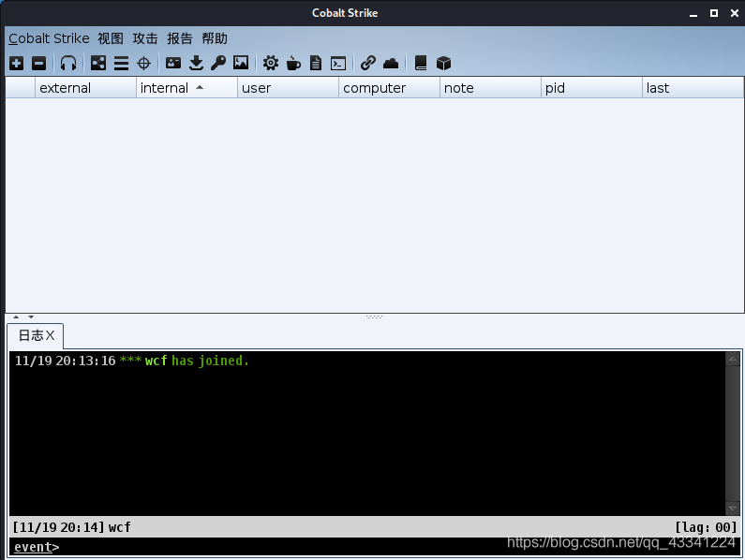The width and height of the screenshot is (745, 560).
Task: Switch to target view crosshair icon
Action: point(143,63)
